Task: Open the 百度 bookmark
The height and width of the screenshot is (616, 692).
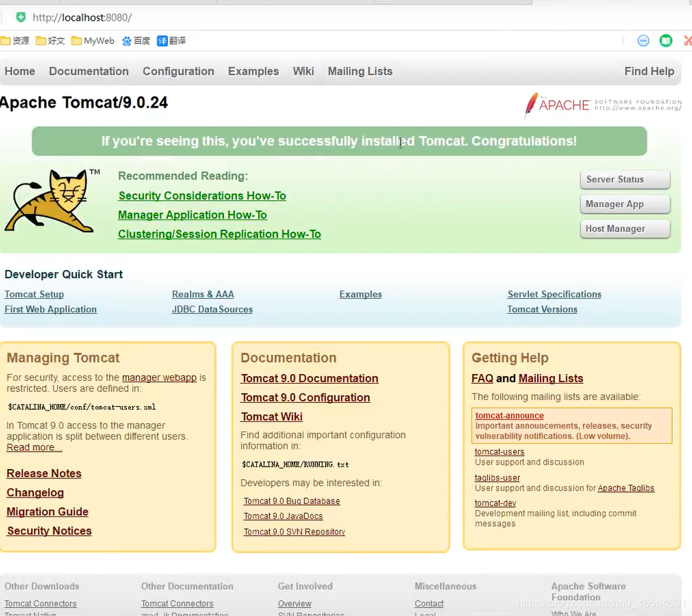Action: [136, 41]
